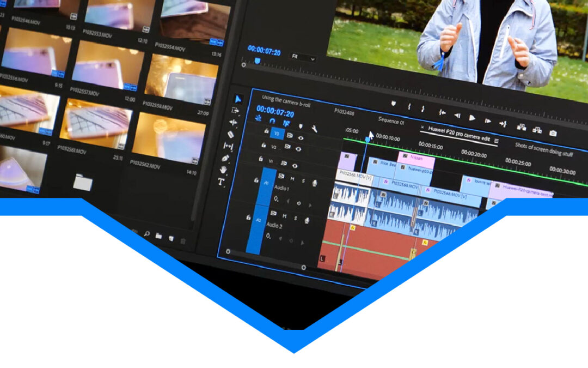Image resolution: width=588 pixels, height=368 pixels.
Task: Enable voice-over record on Audio 1
Action: pos(315,183)
